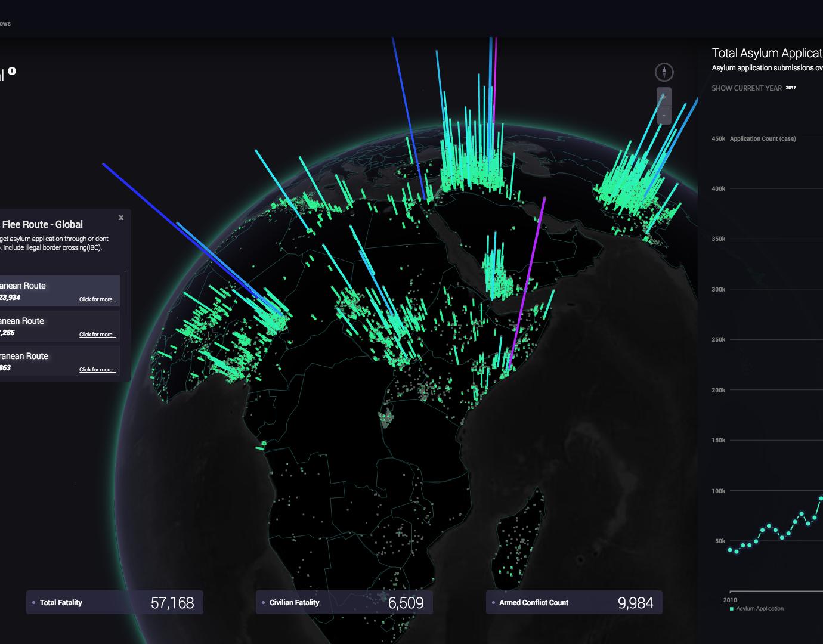Image resolution: width=823 pixels, height=644 pixels.
Task: Zoom in on the globe with the plus button
Action: [664, 97]
